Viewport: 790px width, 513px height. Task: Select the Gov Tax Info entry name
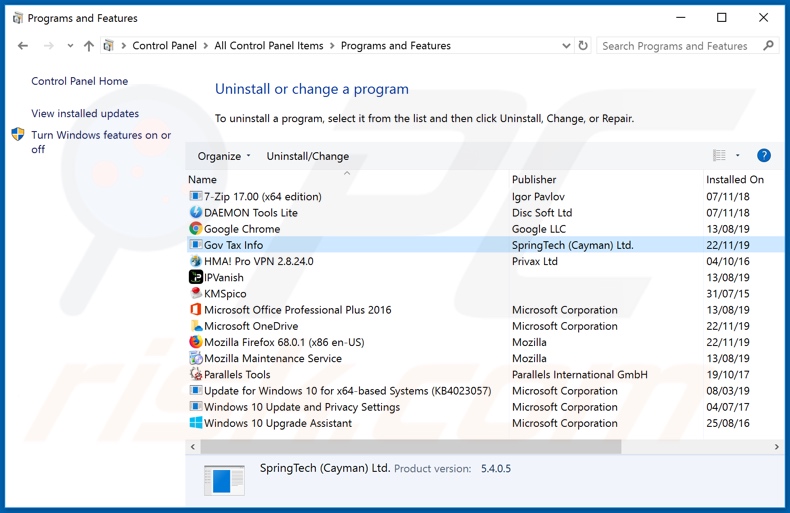(233, 245)
